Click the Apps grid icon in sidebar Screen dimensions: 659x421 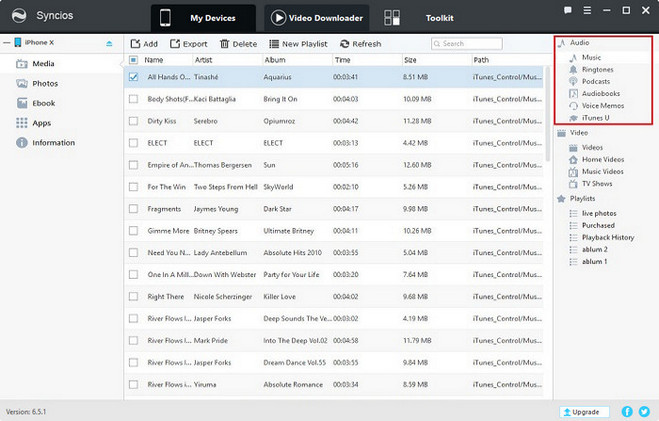[21, 123]
